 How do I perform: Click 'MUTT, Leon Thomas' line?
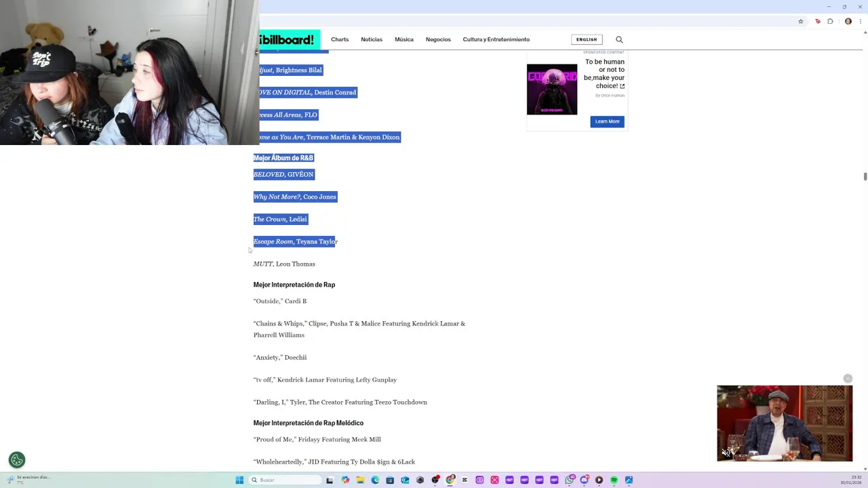tap(284, 264)
